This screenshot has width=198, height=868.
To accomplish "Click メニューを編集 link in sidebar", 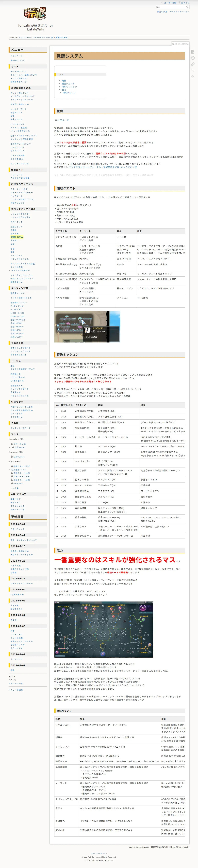I will [16, 690].
